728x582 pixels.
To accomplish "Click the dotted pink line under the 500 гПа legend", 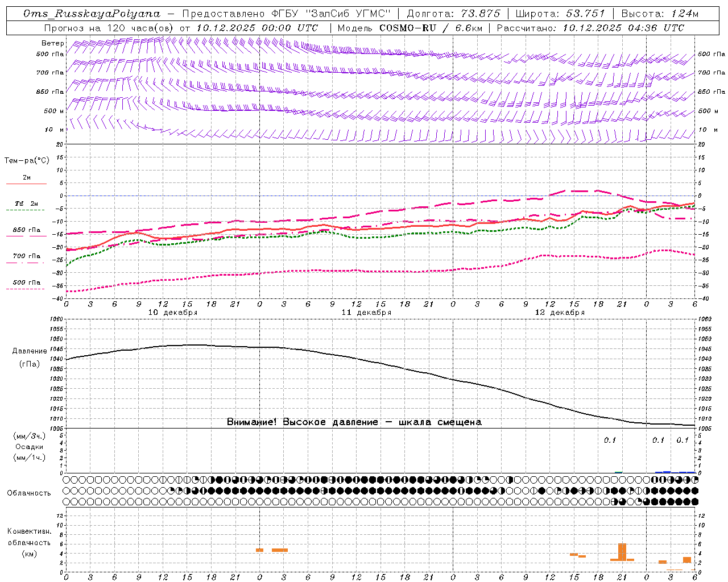I will pos(25,289).
